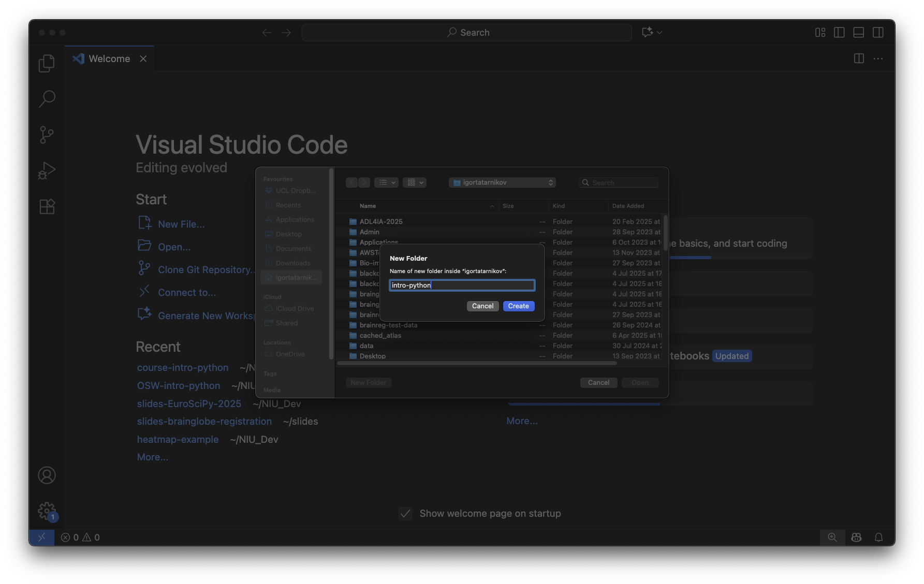Screen dimensions: 924x584
Task: Sort files by Name column header
Action: (x=368, y=206)
